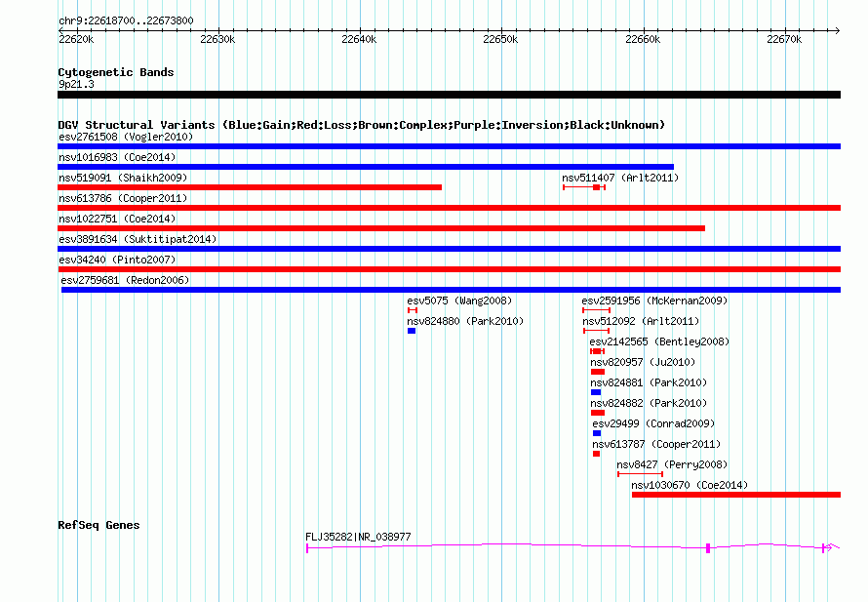Select the blue esv2761508 gain bar

click(x=449, y=146)
